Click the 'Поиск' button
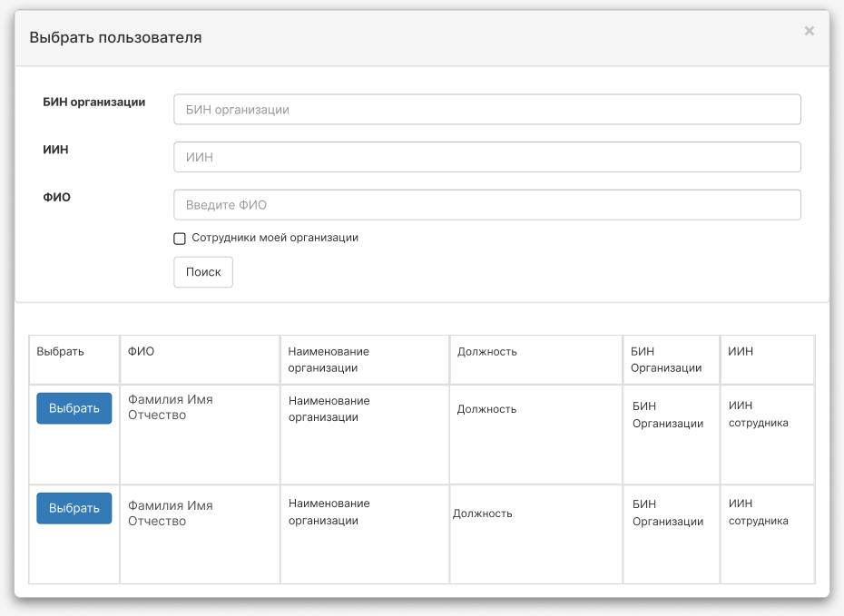This screenshot has width=844, height=616. pos(203,272)
